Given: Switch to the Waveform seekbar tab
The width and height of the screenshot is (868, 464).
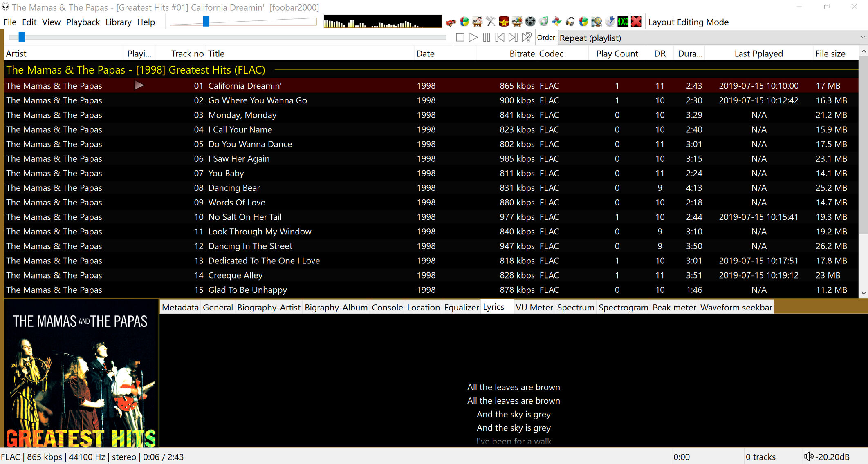Looking at the screenshot, I should (736, 307).
